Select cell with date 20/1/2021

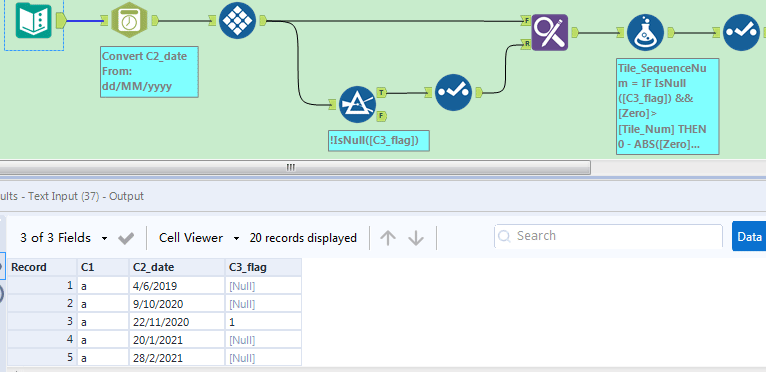177,340
